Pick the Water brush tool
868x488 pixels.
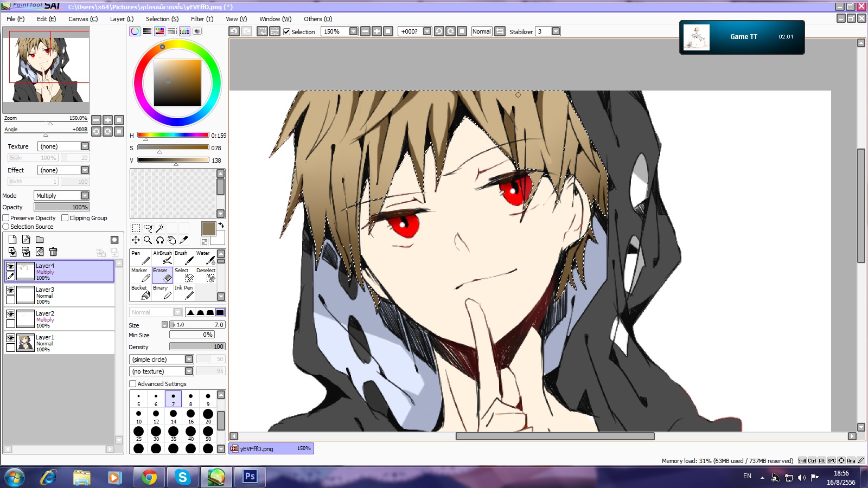pos(206,258)
